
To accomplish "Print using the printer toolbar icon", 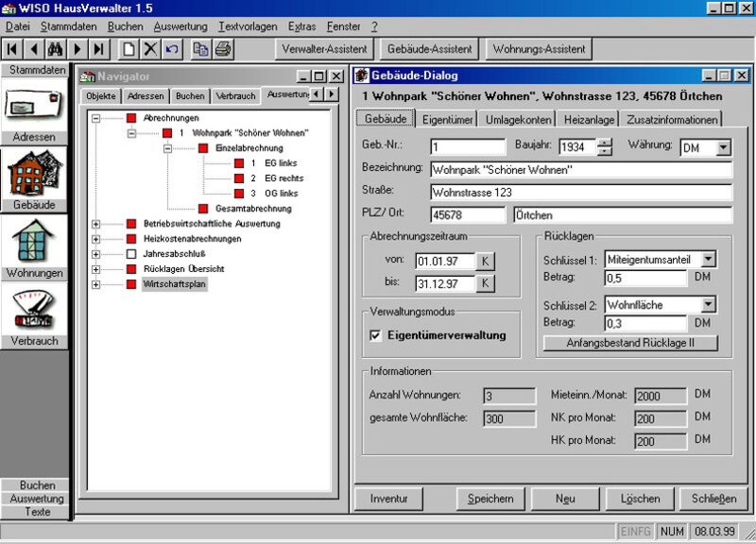I will (223, 49).
